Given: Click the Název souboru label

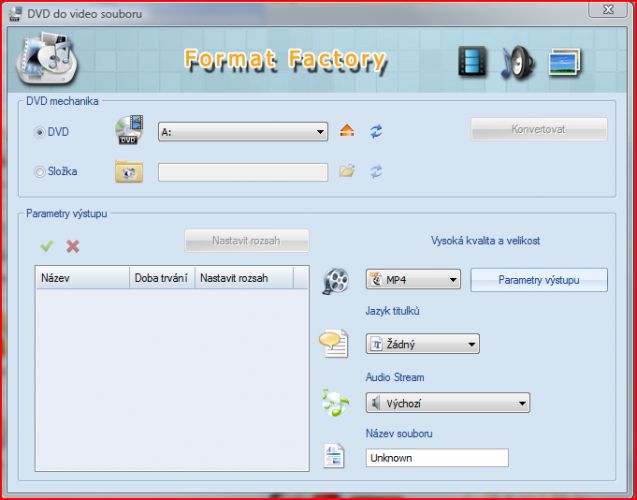Looking at the screenshot, I should [x=399, y=433].
